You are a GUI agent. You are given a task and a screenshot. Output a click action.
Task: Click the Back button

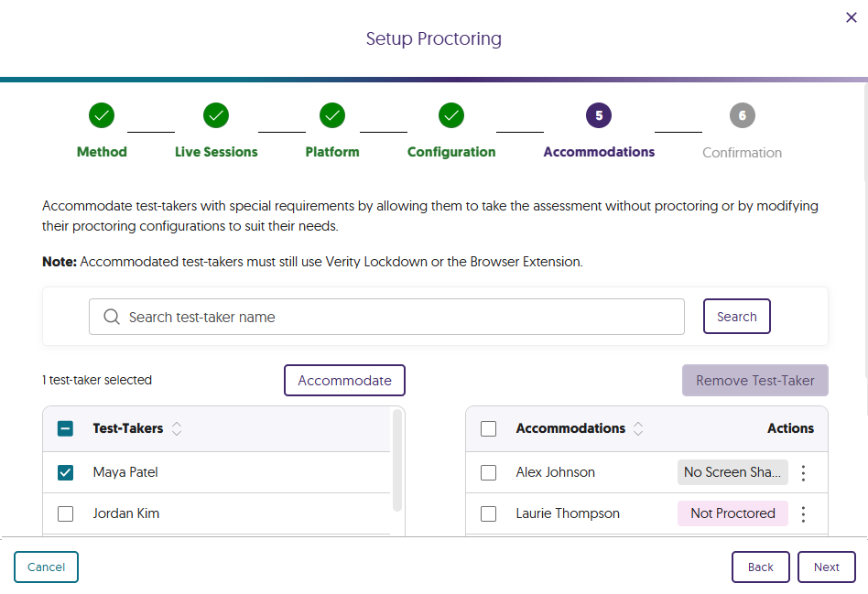761,567
